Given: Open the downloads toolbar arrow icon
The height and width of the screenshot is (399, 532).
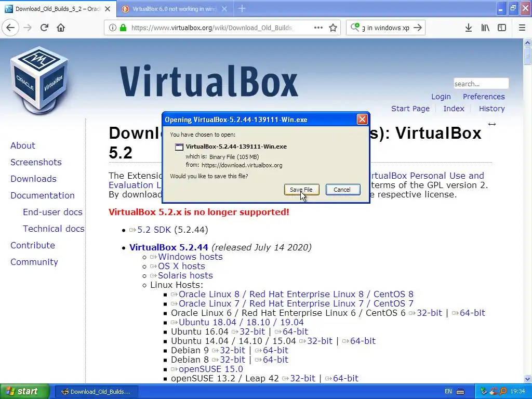Looking at the screenshot, I should (469, 28).
